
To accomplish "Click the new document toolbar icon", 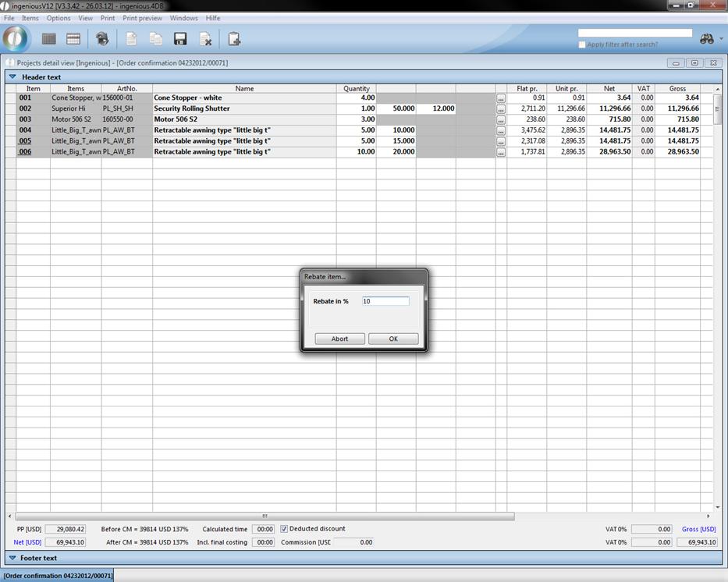I will tap(132, 39).
